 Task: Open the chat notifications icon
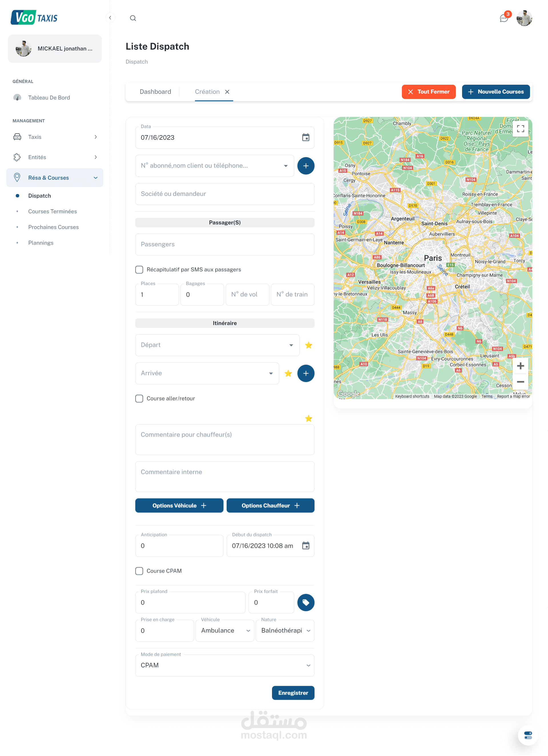(504, 18)
